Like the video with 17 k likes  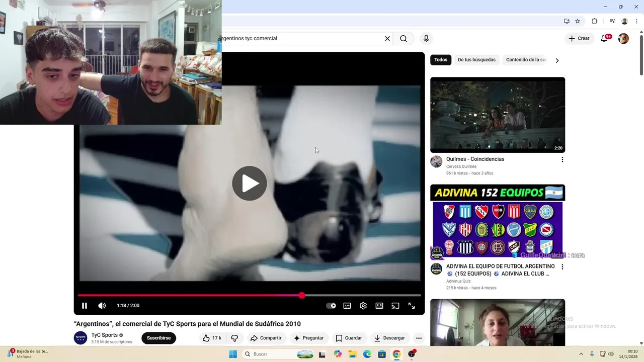pos(212,338)
